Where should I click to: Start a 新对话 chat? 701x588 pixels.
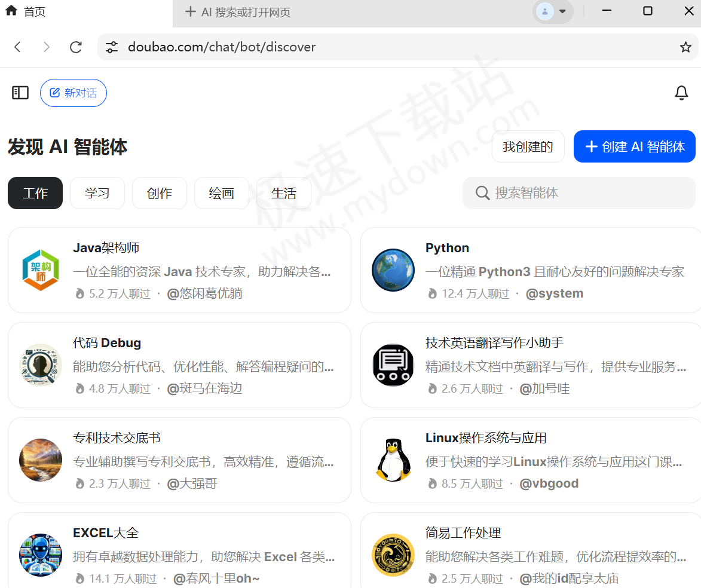click(73, 93)
